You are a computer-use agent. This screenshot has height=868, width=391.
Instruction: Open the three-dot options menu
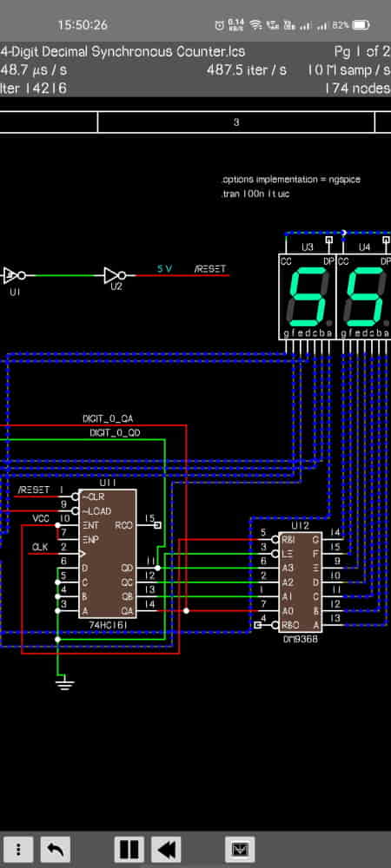click(17, 849)
